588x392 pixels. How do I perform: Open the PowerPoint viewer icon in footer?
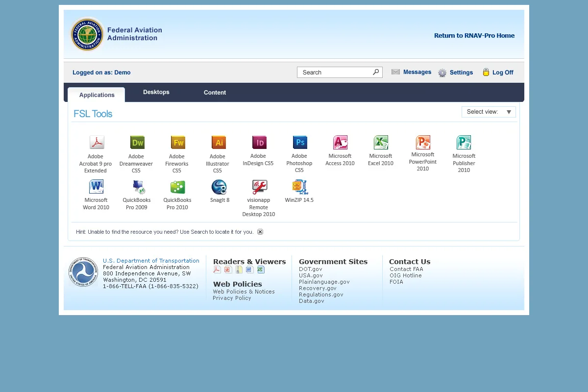[x=228, y=269]
